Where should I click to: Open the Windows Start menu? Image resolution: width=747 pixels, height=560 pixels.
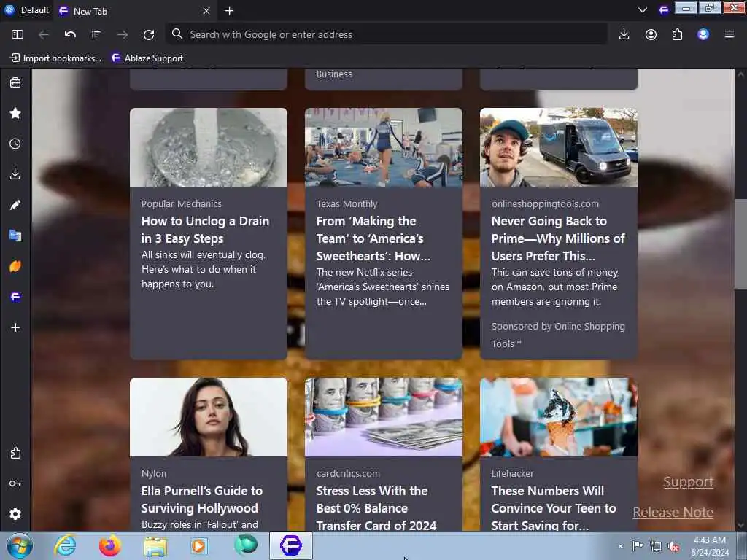(20, 545)
